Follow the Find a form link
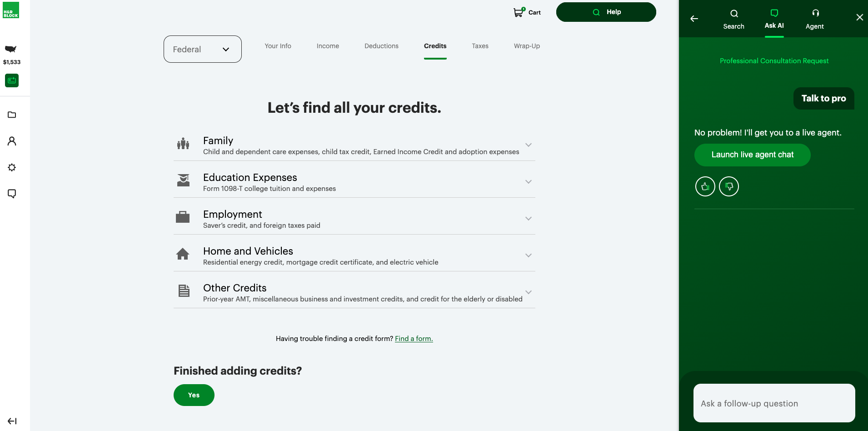The height and width of the screenshot is (431, 868). [414, 339]
